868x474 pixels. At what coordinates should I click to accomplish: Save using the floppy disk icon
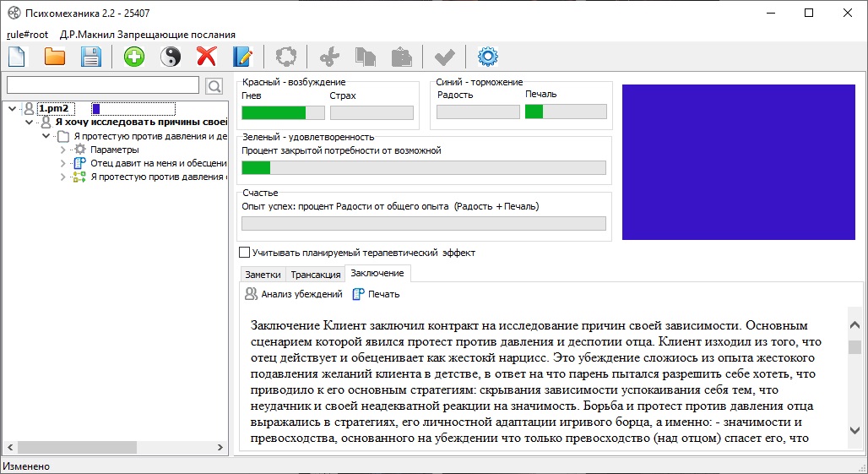[x=91, y=57]
